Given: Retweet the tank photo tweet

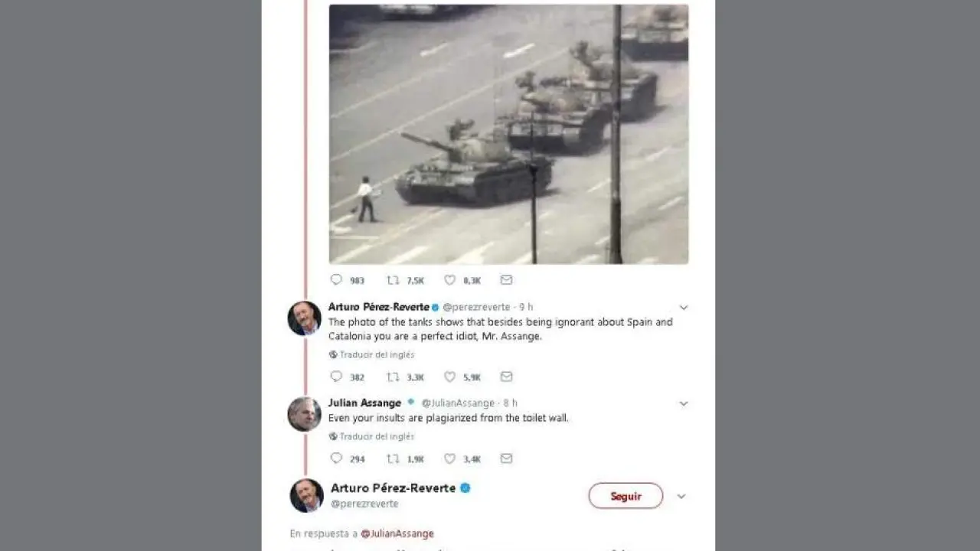Looking at the screenshot, I should coord(393,280).
